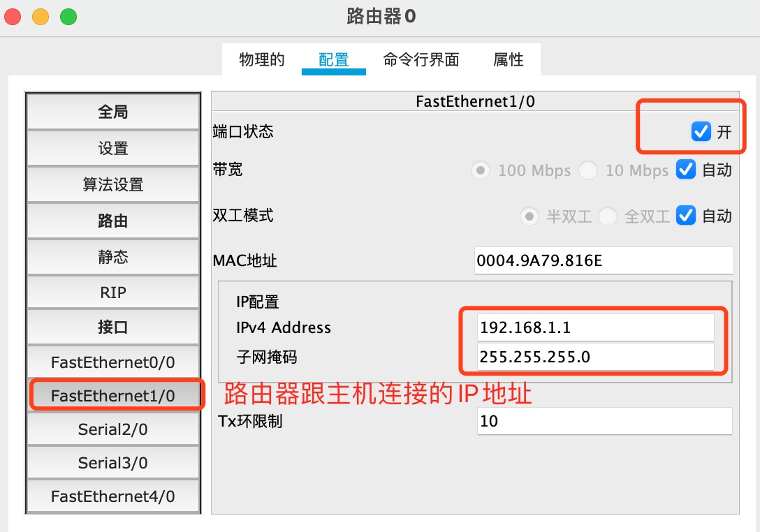Click the 配置 tab
Screen dimensions: 760x532
[x=333, y=60]
